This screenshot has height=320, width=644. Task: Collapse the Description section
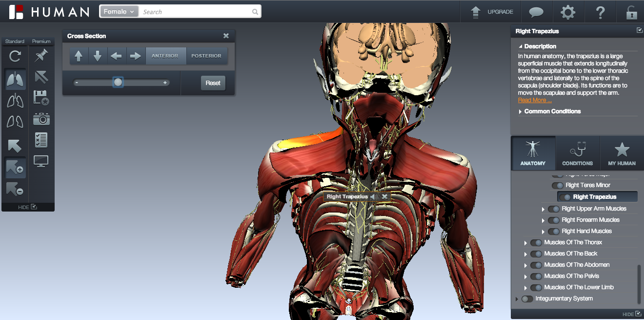(520, 46)
